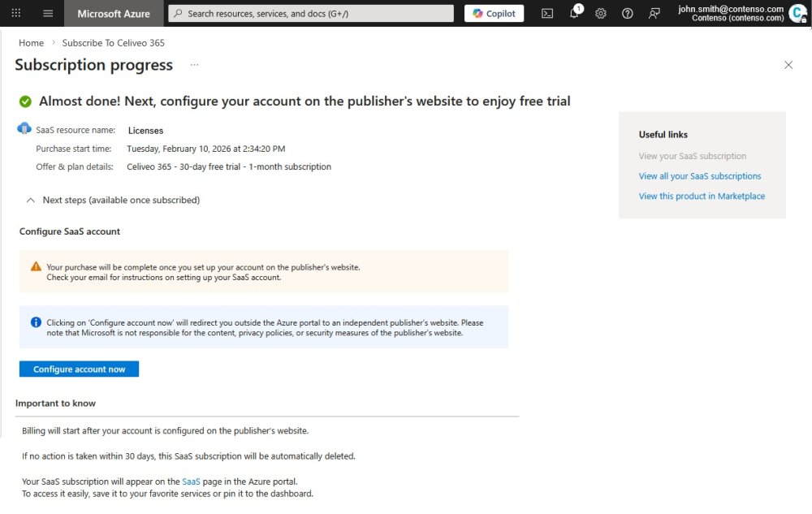Click the 'Almost done!' status heading

pos(304,101)
